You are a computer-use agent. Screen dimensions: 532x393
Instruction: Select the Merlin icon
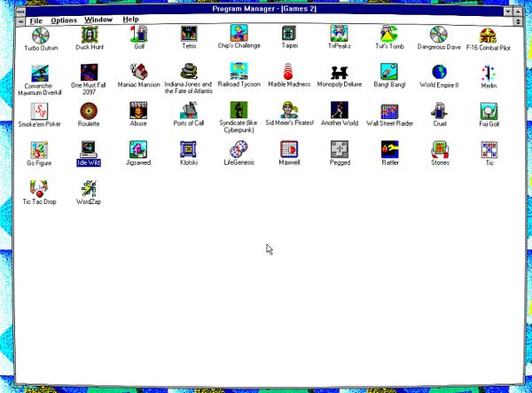tap(489, 74)
